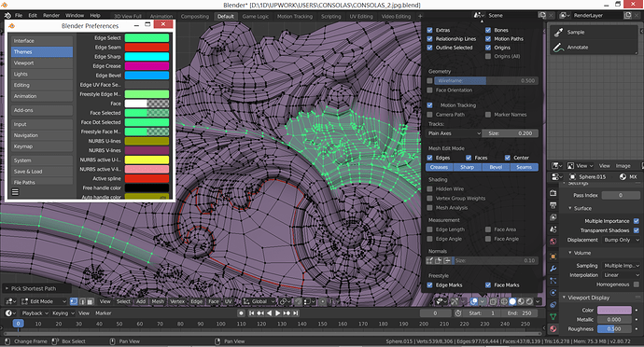Toggle X-ray view icon in viewport header

[x=494, y=301]
